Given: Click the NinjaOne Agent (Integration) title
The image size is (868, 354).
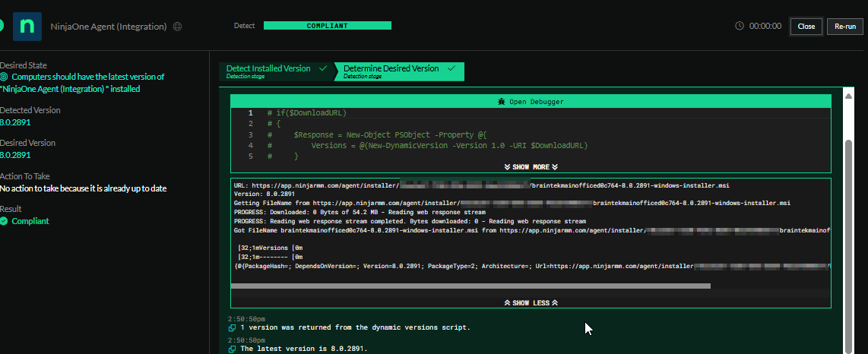Looking at the screenshot, I should [109, 27].
